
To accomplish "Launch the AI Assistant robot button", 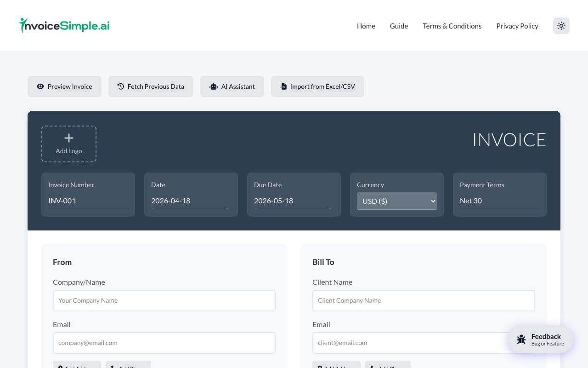I will pos(232,86).
